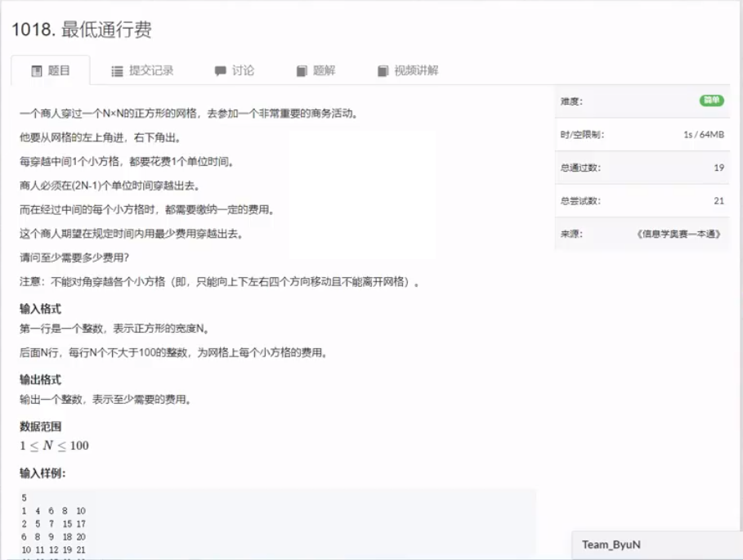The image size is (743, 560).
Task: Click the 视频讲解 book icon
Action: coord(383,71)
